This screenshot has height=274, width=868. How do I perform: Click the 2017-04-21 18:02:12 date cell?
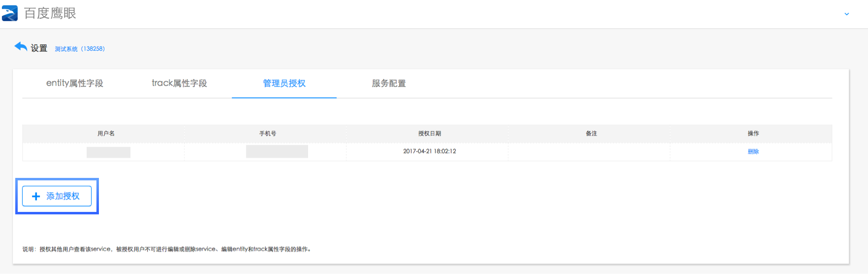[x=430, y=151]
